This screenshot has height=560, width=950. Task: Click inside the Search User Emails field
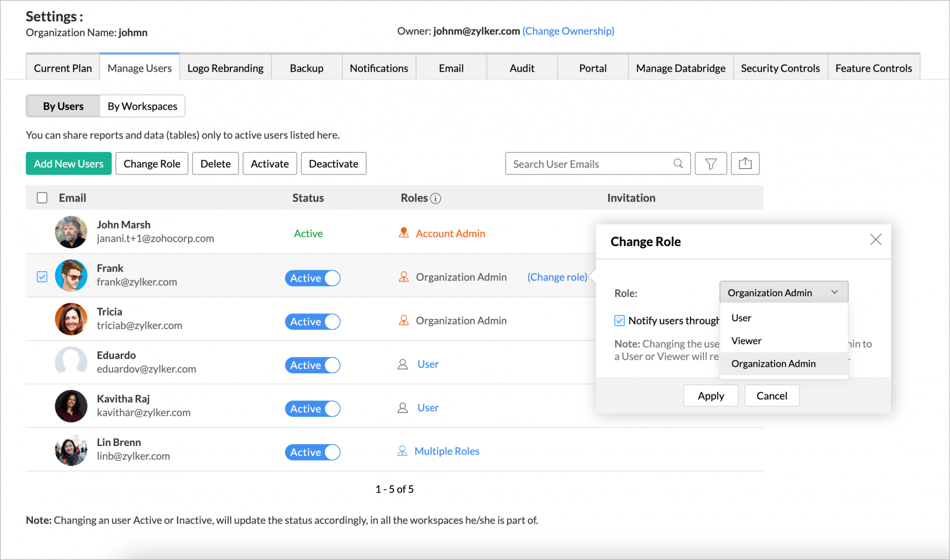click(x=570, y=163)
